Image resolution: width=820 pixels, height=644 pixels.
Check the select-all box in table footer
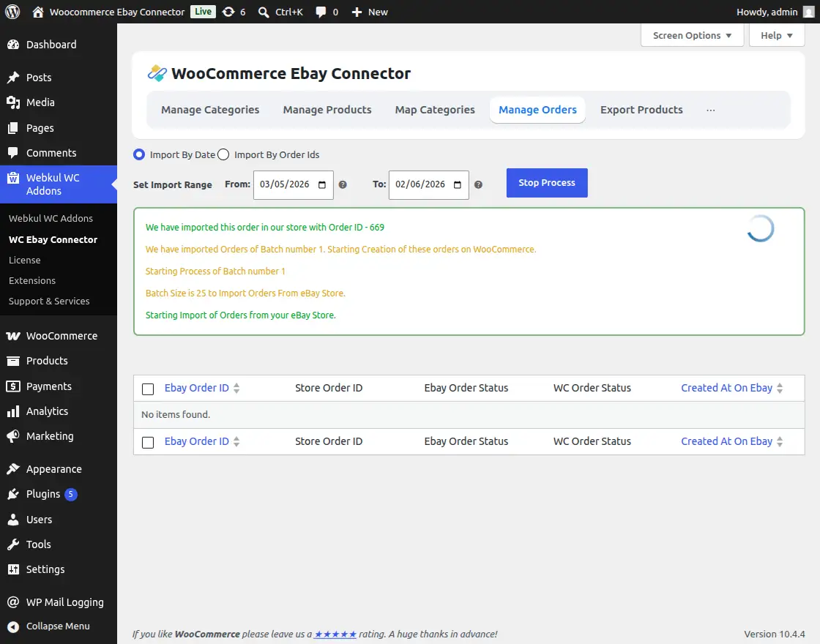tap(148, 442)
